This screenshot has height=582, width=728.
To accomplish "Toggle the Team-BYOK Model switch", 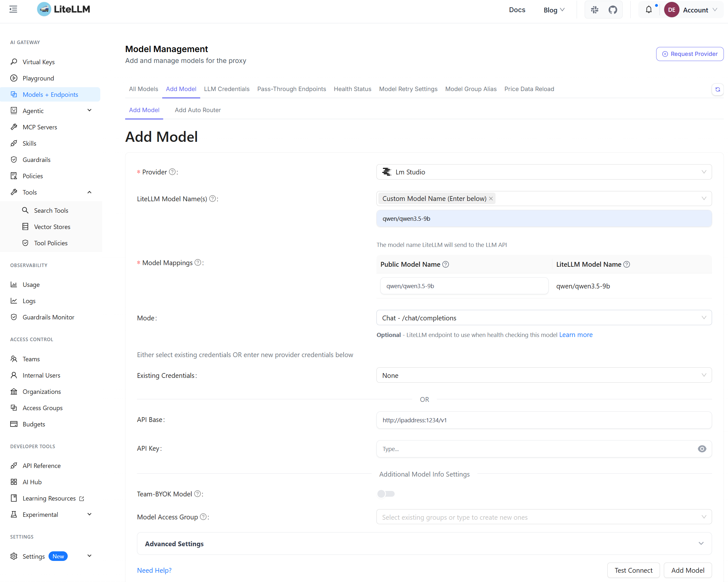I will pyautogui.click(x=386, y=494).
